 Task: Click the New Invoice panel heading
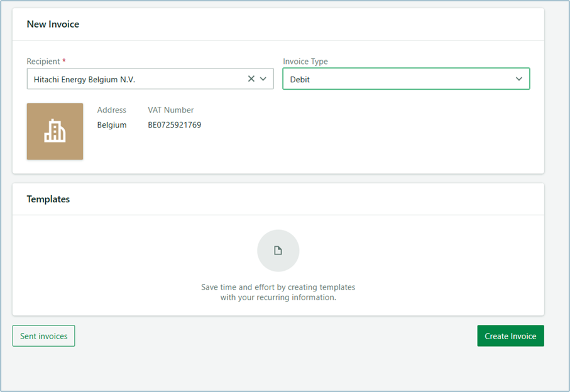pos(53,24)
